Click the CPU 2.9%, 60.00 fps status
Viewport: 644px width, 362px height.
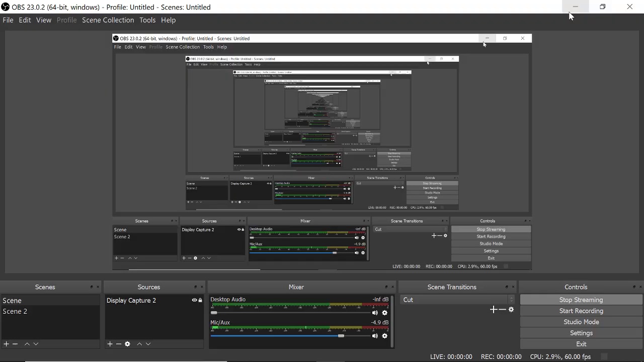tap(560, 356)
